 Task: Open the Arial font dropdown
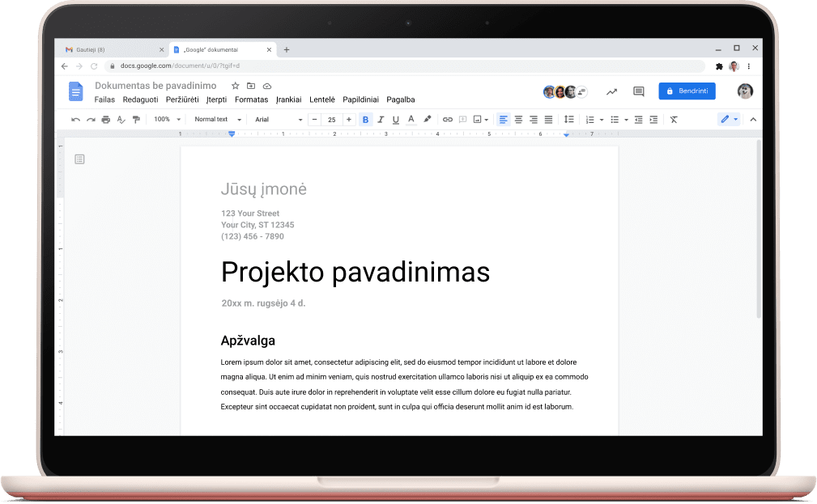click(x=278, y=120)
